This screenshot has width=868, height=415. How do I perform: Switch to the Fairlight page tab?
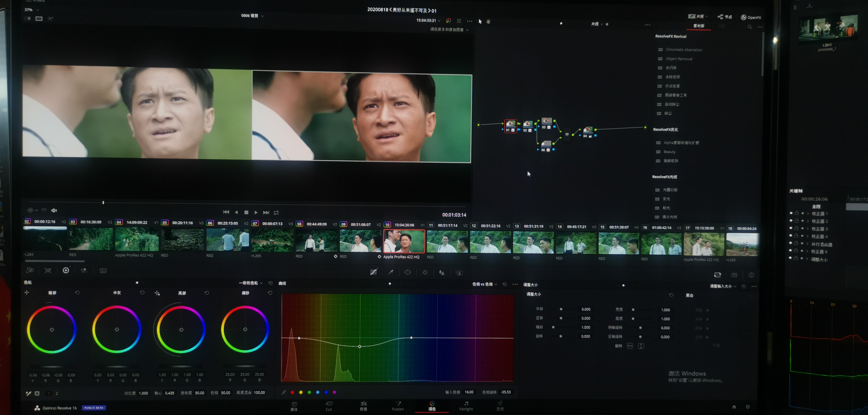(466, 406)
